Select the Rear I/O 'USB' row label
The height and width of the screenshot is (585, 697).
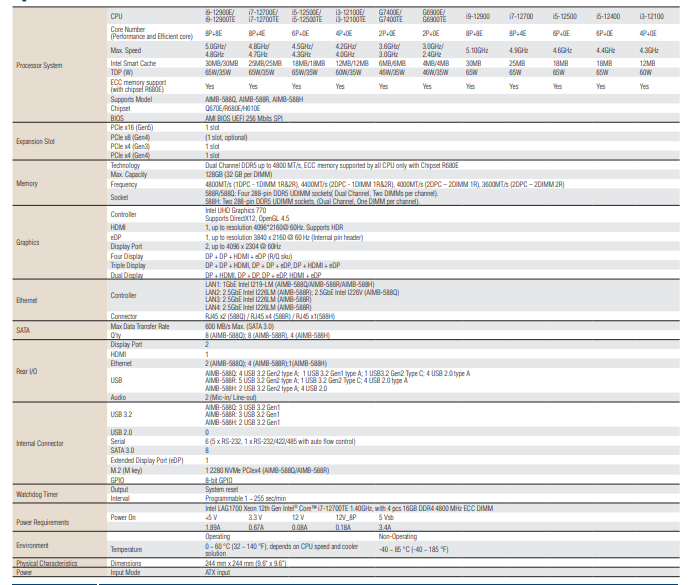[x=116, y=381]
